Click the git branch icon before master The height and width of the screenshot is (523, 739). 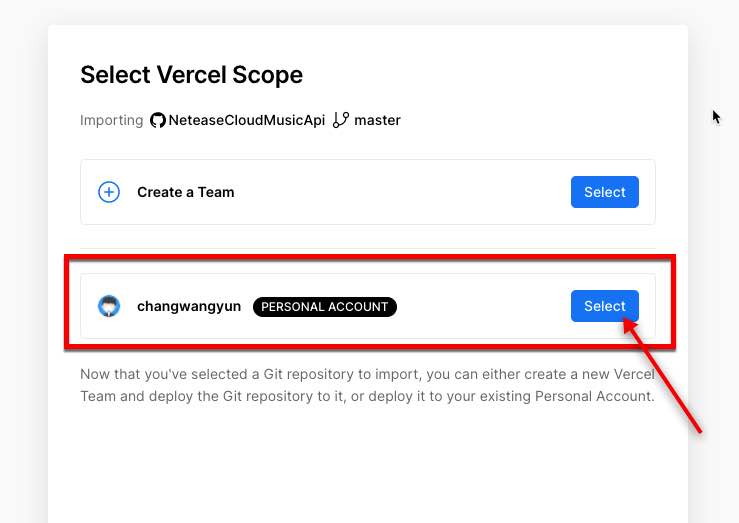[x=340, y=120]
